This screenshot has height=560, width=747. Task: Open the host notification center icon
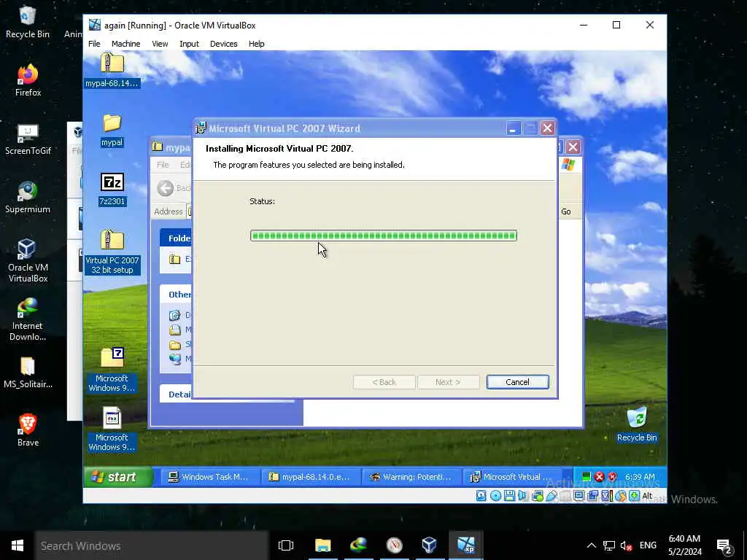(724, 546)
